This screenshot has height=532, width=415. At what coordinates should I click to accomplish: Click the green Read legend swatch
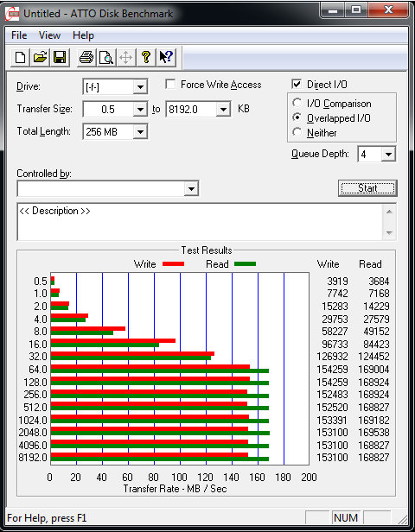245,264
